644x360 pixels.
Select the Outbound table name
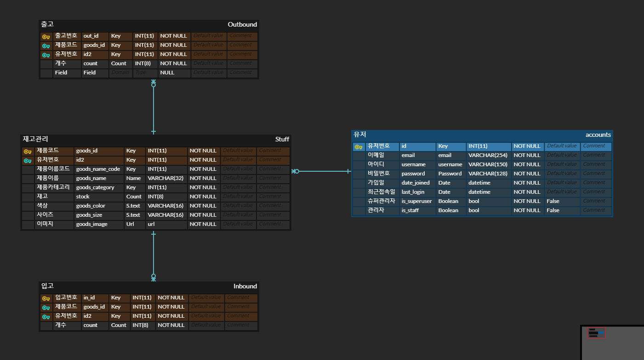[x=242, y=24]
